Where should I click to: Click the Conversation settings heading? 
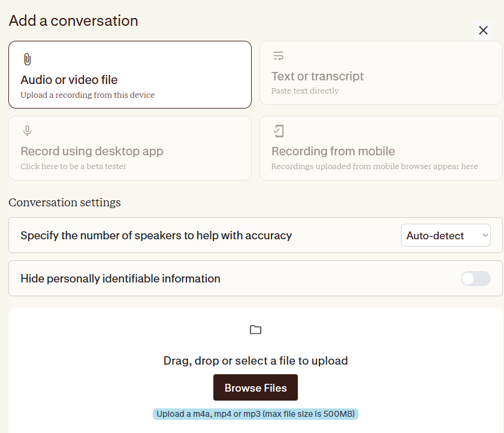tap(65, 202)
